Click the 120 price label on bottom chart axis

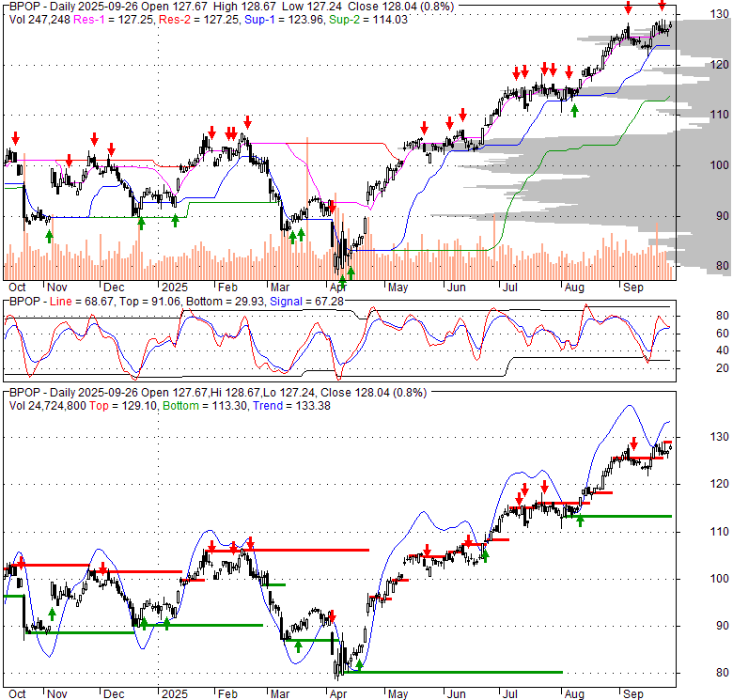pos(720,484)
